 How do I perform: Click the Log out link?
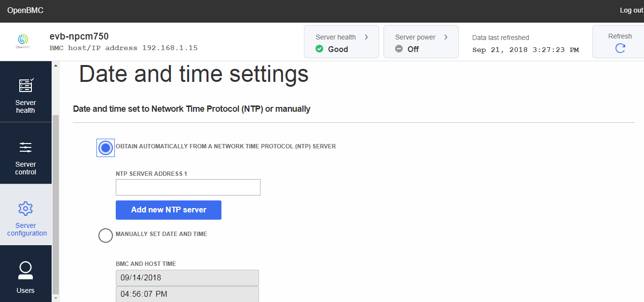[x=631, y=11]
